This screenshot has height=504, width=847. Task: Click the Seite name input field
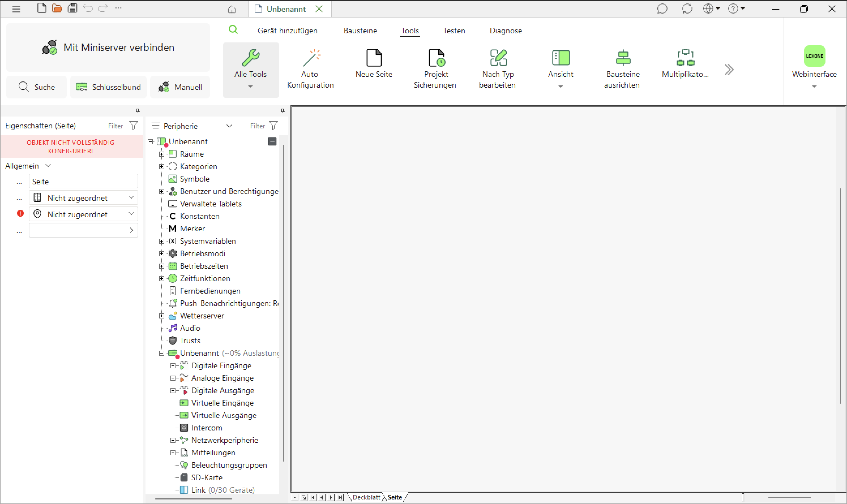(83, 181)
